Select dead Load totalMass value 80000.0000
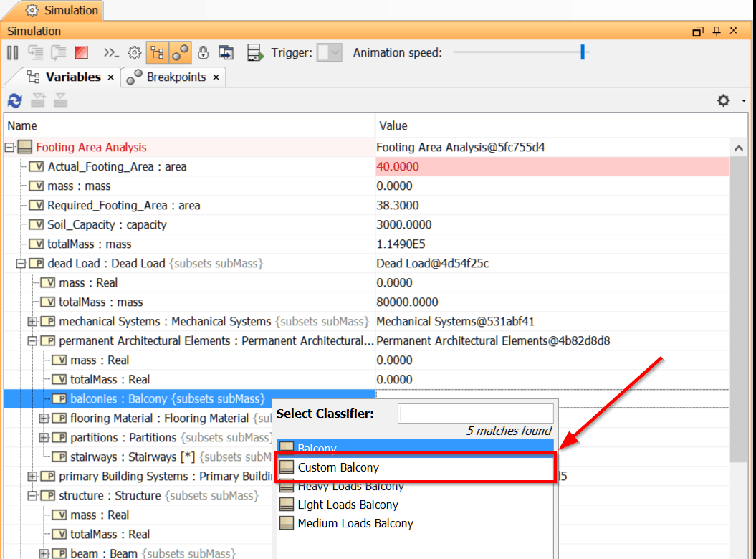This screenshot has height=559, width=756. tap(552, 302)
